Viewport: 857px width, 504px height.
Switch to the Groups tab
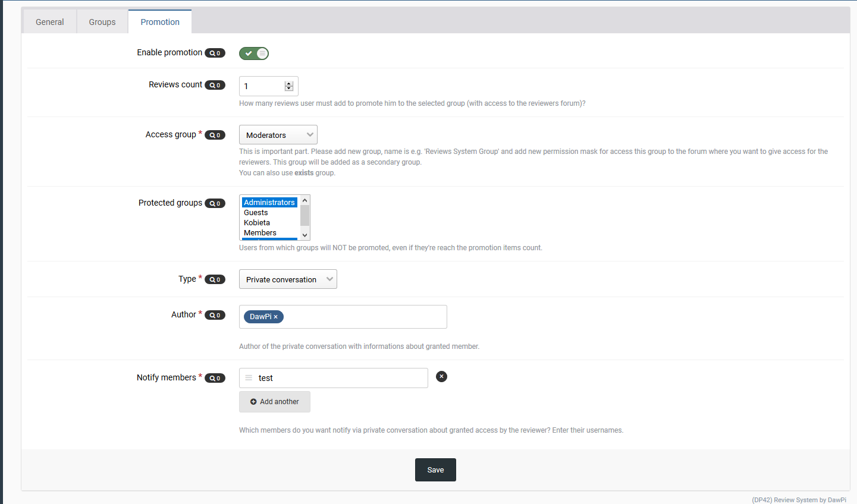pos(102,22)
